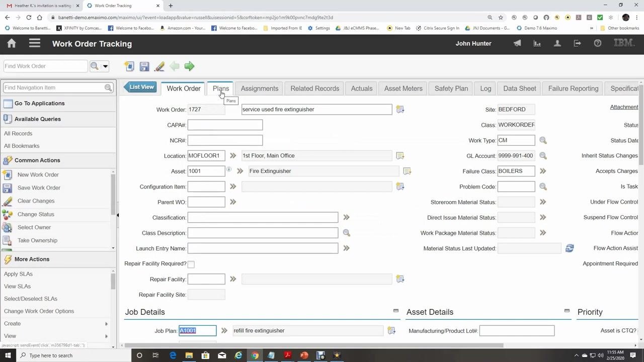The height and width of the screenshot is (362, 644).
Task: Open the detail menu chevron beside Failure Class
Action: tap(543, 171)
